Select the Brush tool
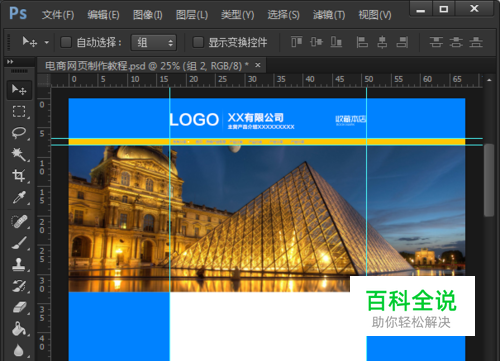Viewport: 500px width, 361px height. click(x=19, y=243)
